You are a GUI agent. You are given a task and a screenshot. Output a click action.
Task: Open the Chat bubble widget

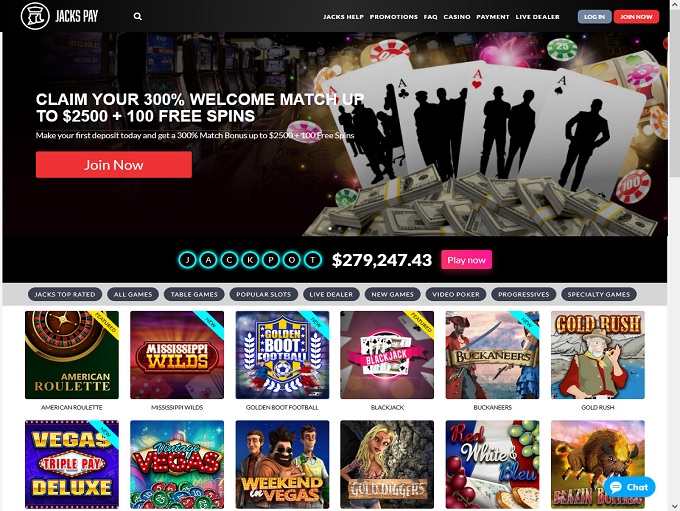(x=629, y=487)
